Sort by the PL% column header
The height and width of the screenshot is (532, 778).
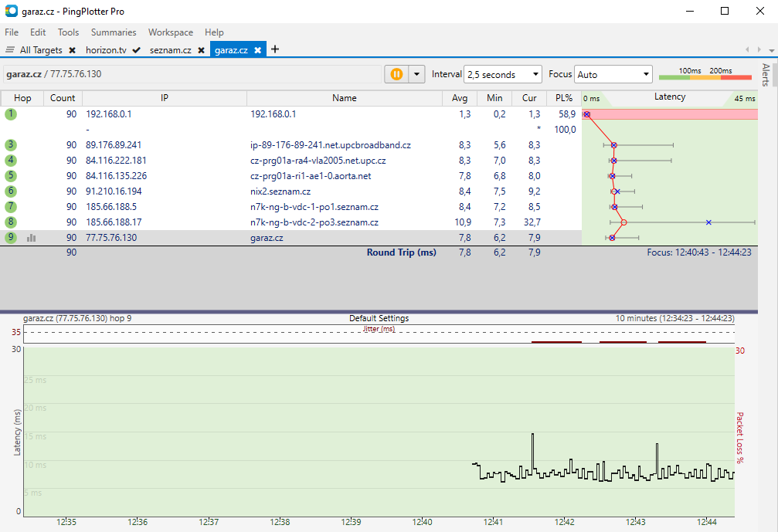click(563, 98)
